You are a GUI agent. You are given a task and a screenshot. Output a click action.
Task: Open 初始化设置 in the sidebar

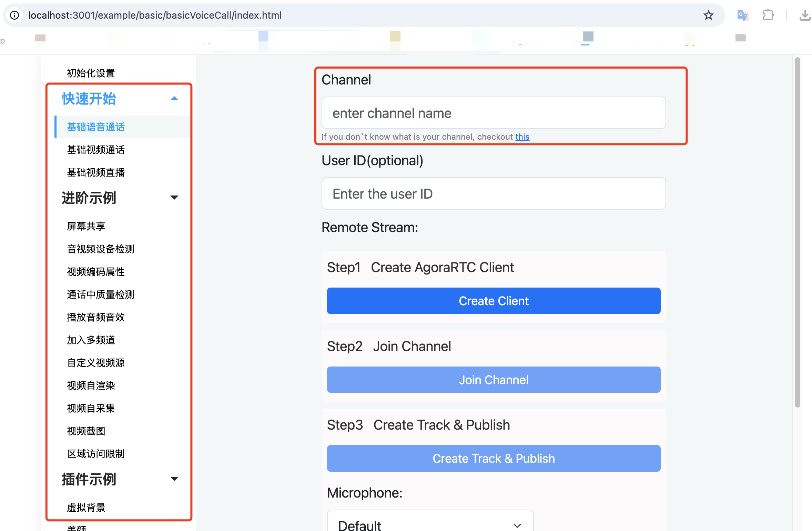(x=91, y=73)
